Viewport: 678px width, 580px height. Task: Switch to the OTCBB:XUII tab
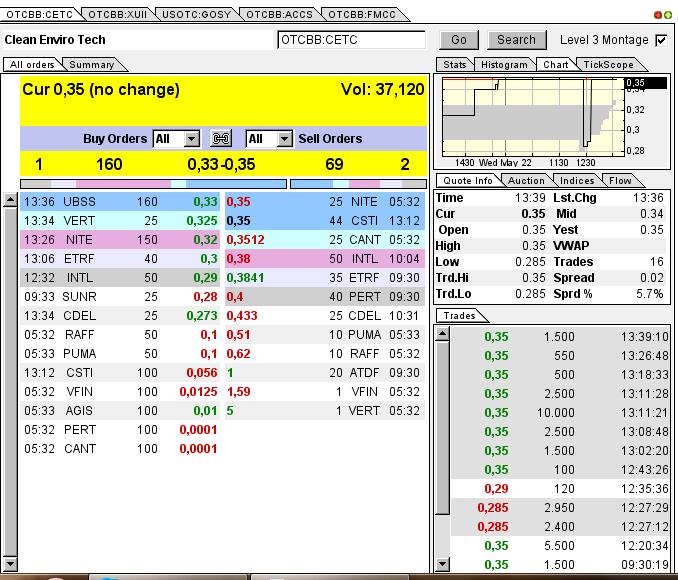point(117,15)
